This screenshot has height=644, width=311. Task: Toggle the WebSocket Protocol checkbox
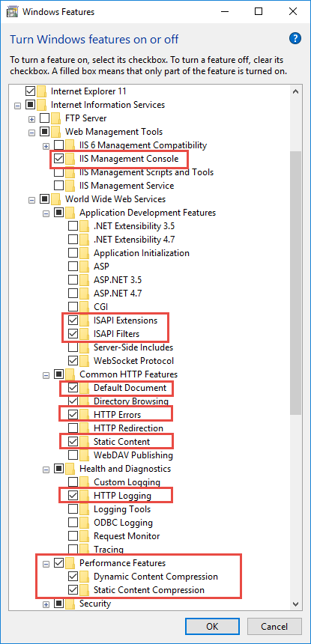pyautogui.click(x=73, y=361)
